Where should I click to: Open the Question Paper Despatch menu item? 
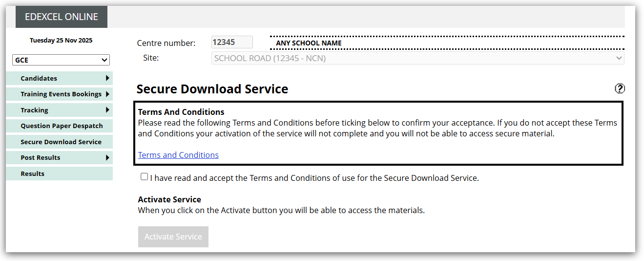[x=62, y=126]
